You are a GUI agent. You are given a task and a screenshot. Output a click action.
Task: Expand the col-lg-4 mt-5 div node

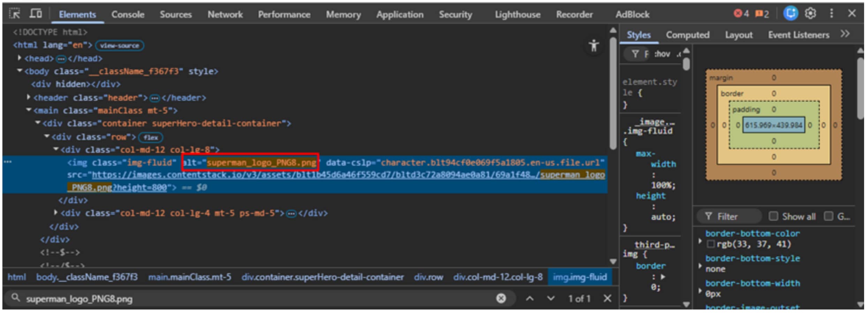click(x=56, y=212)
